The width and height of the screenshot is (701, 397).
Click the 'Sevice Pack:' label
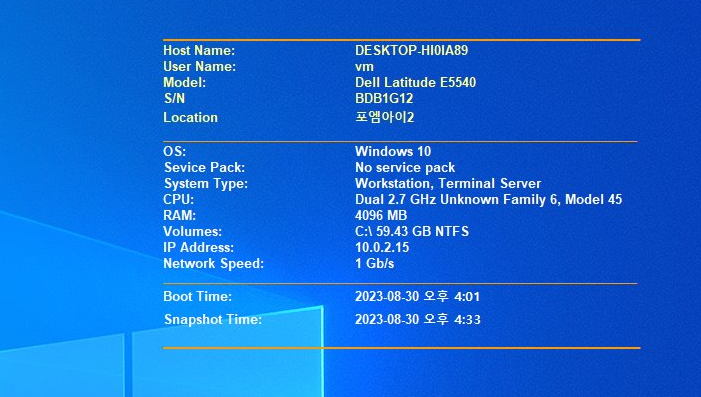coord(204,168)
